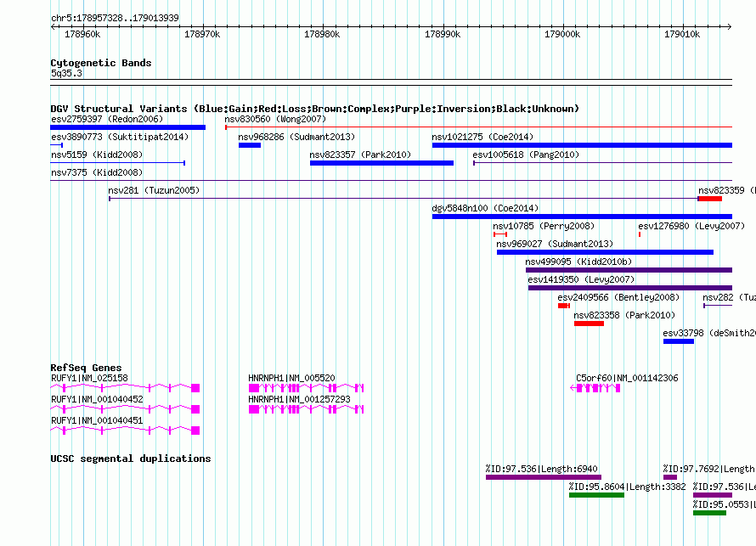Open the RUFY1|NM_001040451 transcript label
The image size is (756, 546).
(x=97, y=420)
